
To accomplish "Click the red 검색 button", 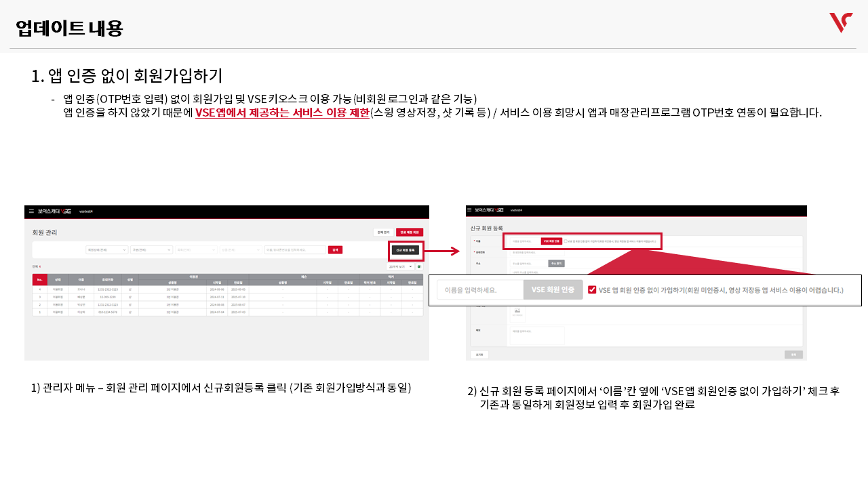I will pyautogui.click(x=335, y=249).
